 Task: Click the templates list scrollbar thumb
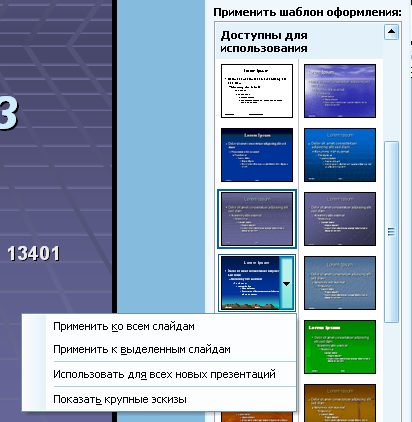coord(391,232)
